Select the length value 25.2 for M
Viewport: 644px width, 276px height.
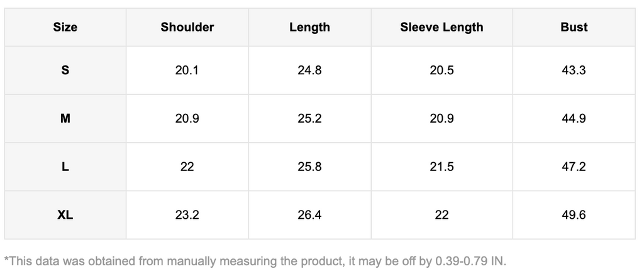click(309, 118)
